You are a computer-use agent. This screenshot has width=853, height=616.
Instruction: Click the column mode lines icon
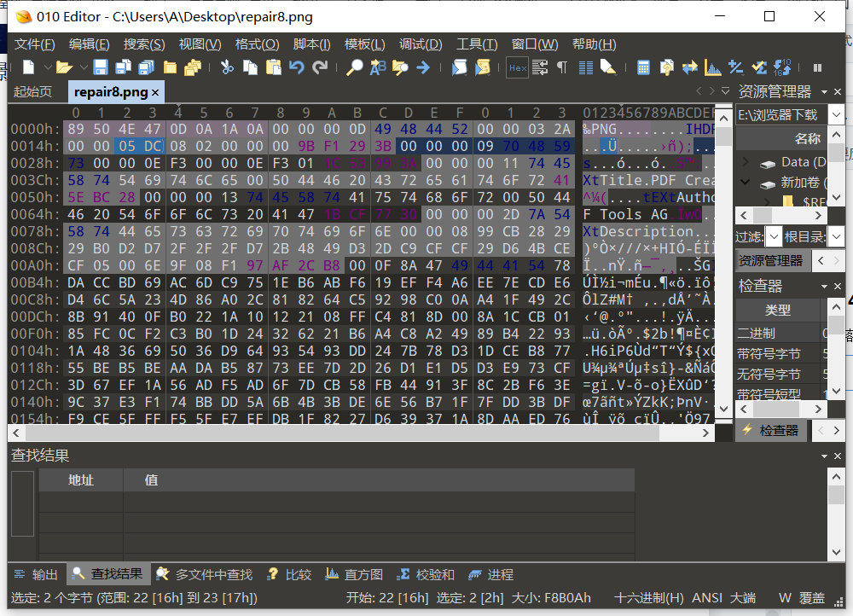tap(586, 67)
